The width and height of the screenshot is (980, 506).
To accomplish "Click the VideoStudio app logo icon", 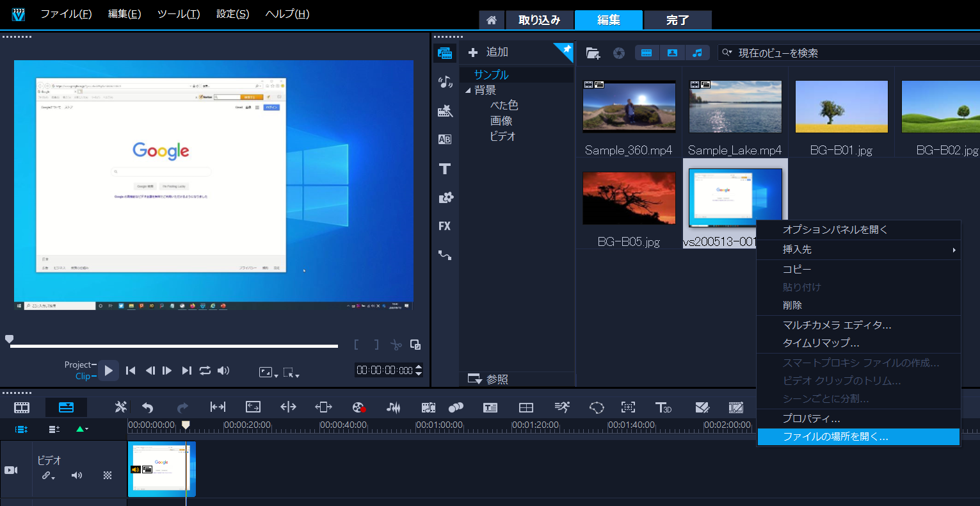I will pyautogui.click(x=19, y=14).
